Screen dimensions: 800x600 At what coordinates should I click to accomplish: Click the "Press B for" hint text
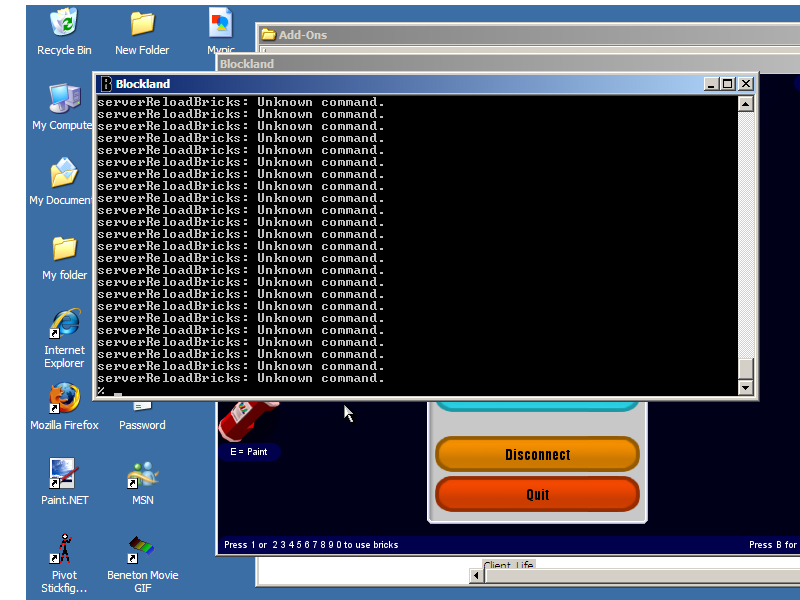click(x=772, y=545)
